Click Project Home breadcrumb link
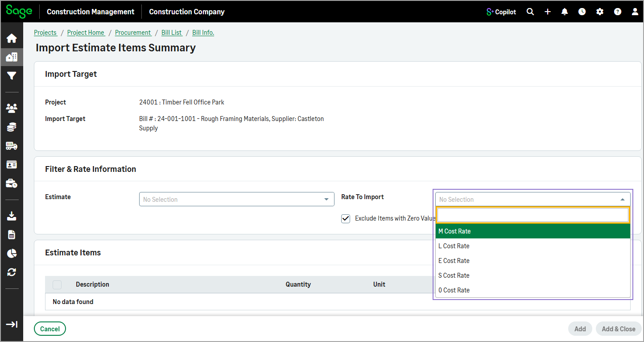 [86, 33]
